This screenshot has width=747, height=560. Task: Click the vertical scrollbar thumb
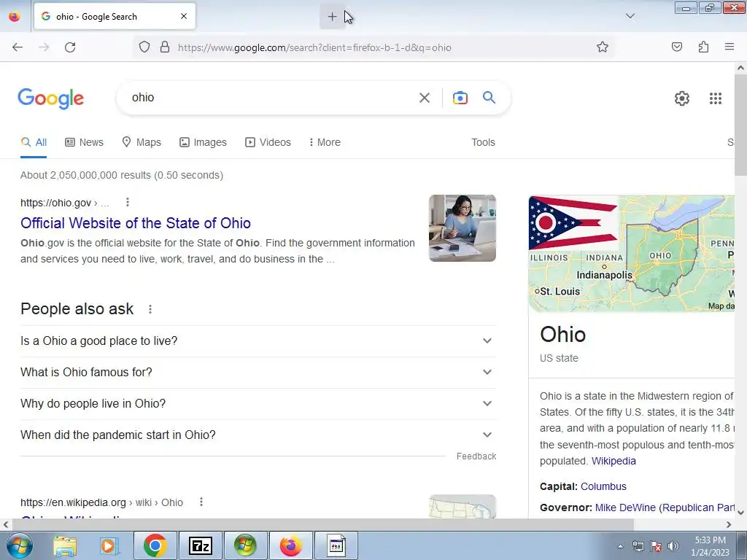740,124
